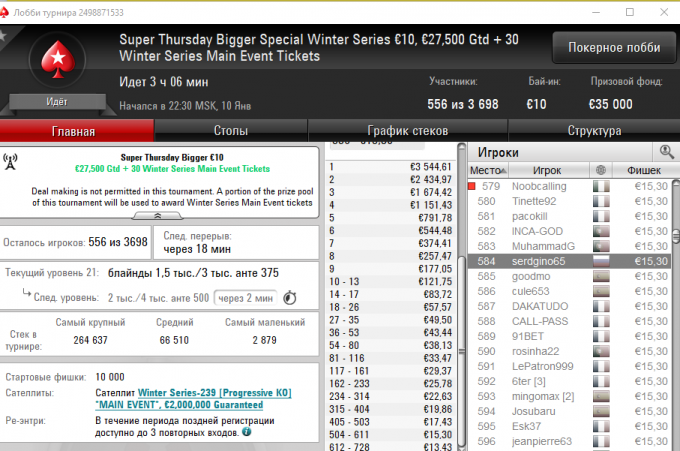The width and height of the screenshot is (680, 451).
Task: Select player Josubaru in list
Action: tap(569, 412)
